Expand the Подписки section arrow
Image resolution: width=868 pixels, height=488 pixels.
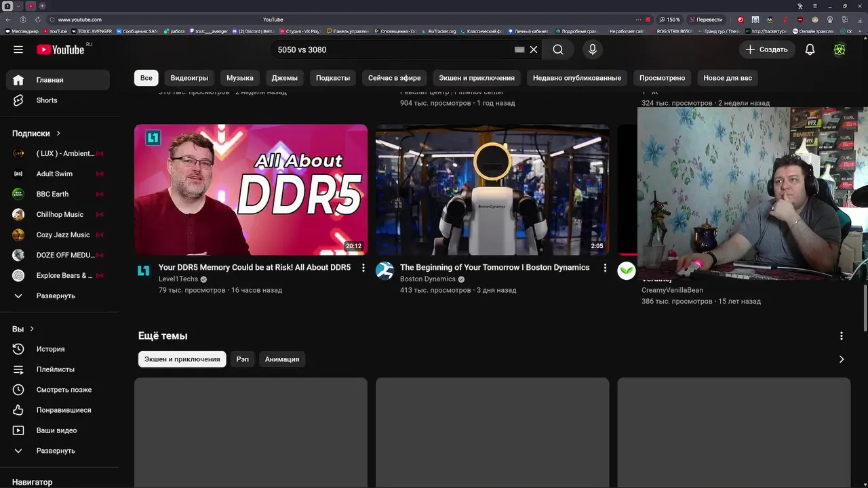click(x=58, y=134)
